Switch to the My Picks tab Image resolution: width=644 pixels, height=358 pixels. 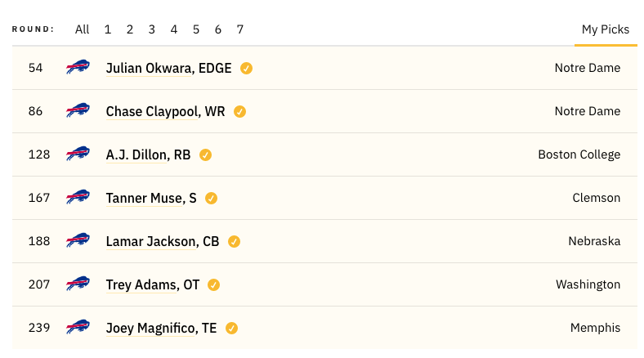(x=606, y=29)
